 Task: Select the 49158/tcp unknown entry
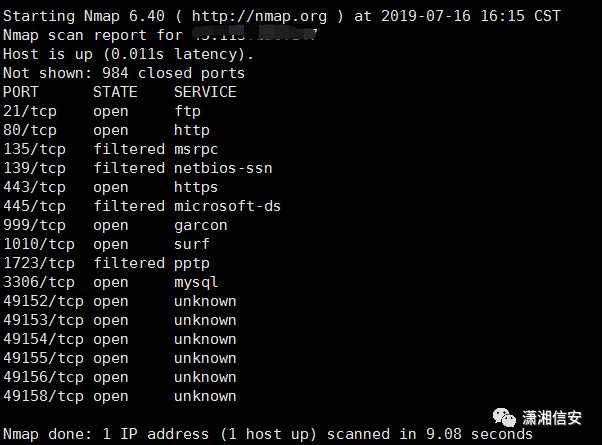tap(119, 396)
